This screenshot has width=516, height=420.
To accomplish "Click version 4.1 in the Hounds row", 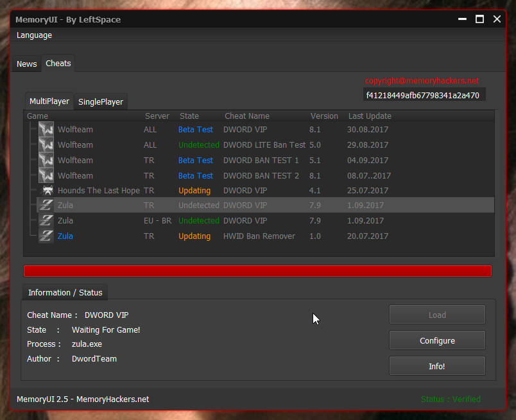I will pyautogui.click(x=315, y=190).
